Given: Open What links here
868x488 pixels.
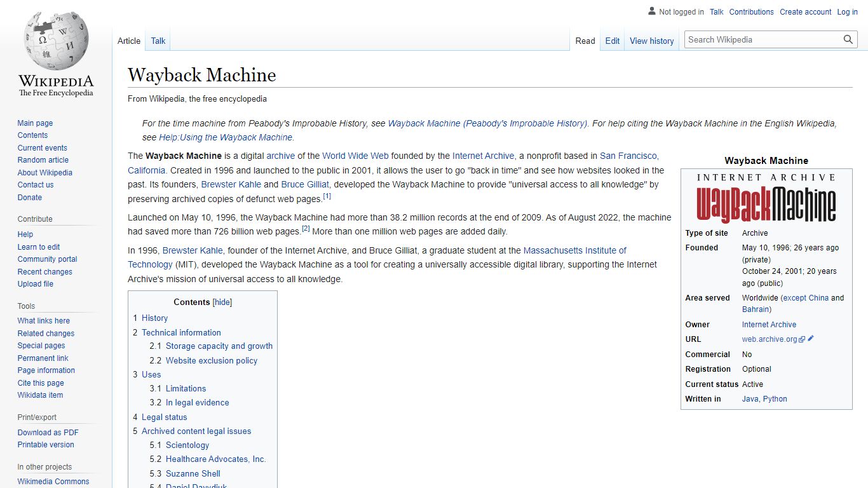Looking at the screenshot, I should (43, 321).
